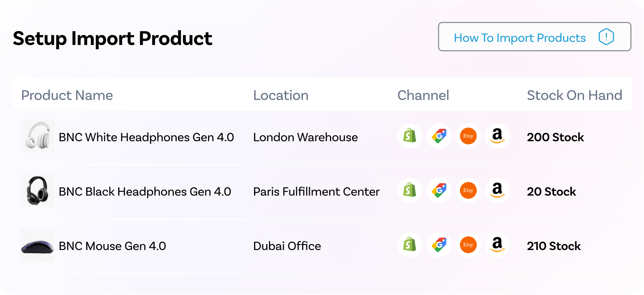Click Google Shopping icon for White Headphones

point(439,136)
